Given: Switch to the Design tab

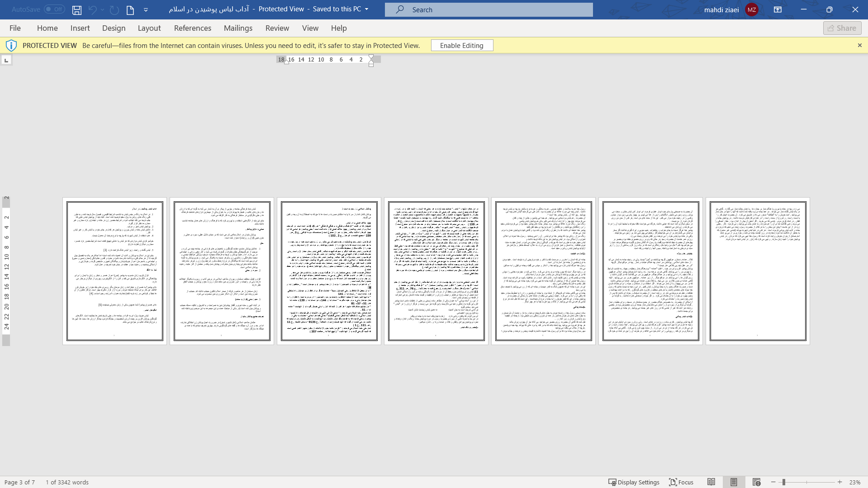Looking at the screenshot, I should (x=114, y=28).
